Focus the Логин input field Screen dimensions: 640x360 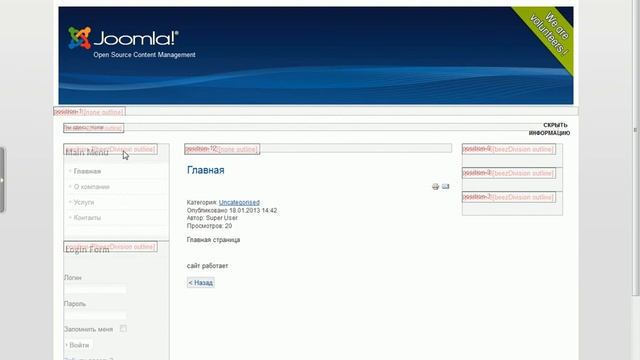95,289
